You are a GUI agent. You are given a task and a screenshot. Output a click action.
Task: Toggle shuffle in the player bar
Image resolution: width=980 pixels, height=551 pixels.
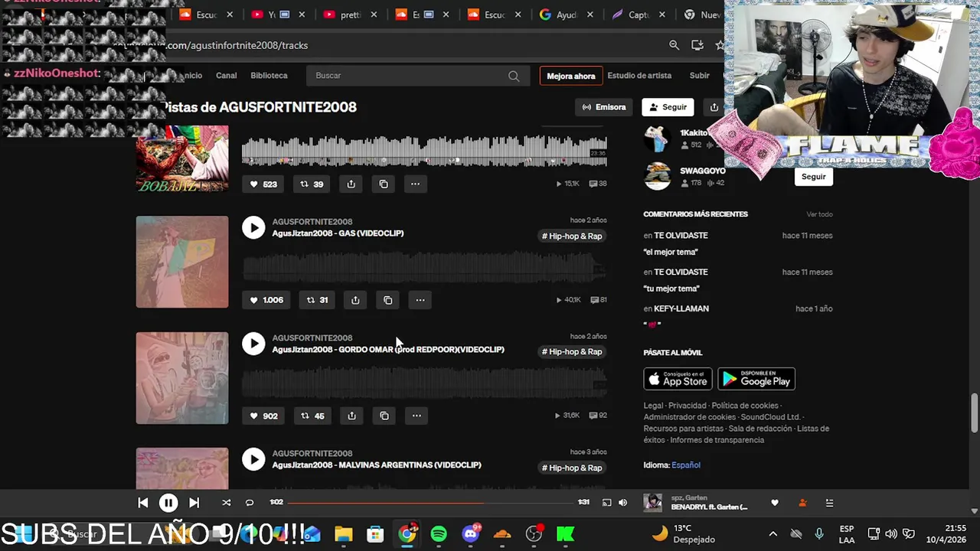[x=226, y=503]
